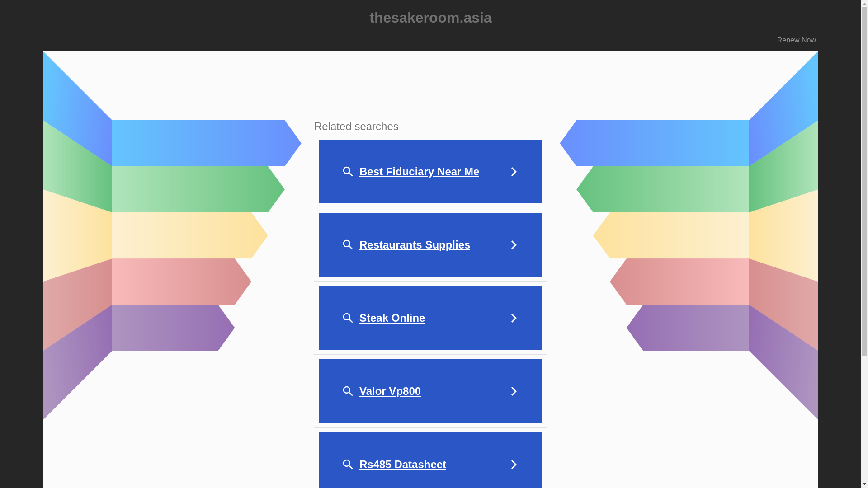868x488 pixels.
Task: Click the vertical page scrollbar
Action: tap(864, 181)
